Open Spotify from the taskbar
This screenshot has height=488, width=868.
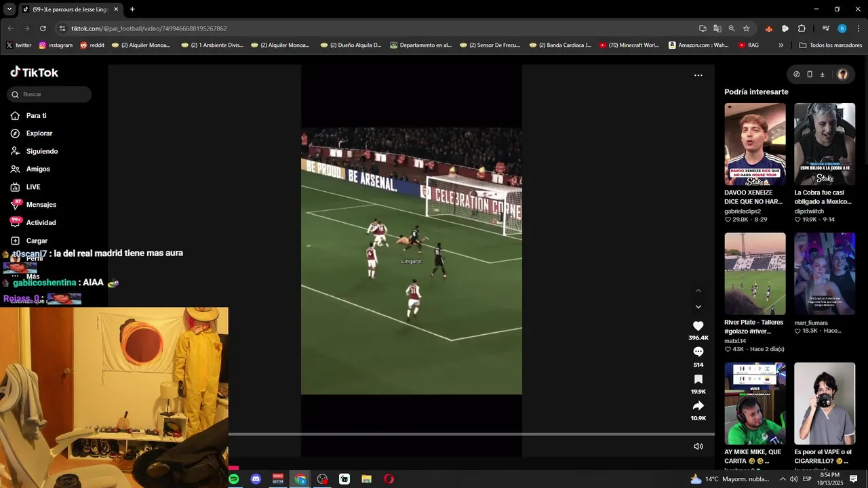click(x=234, y=479)
